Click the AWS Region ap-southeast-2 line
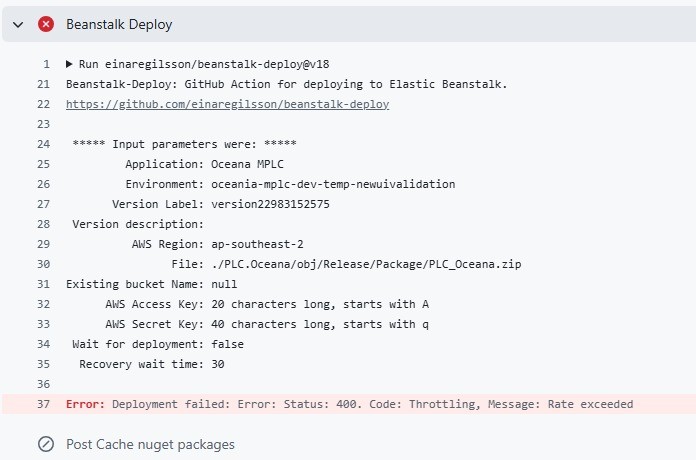 pyautogui.click(x=218, y=244)
